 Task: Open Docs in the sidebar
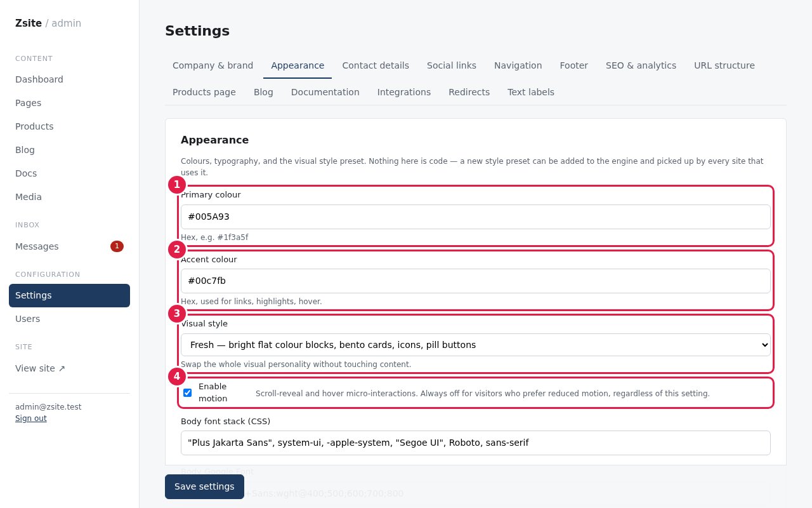tap(69, 173)
